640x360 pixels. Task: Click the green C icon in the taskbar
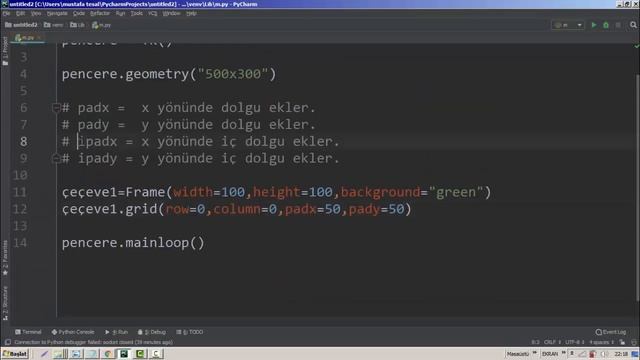pyautogui.click(x=140, y=353)
